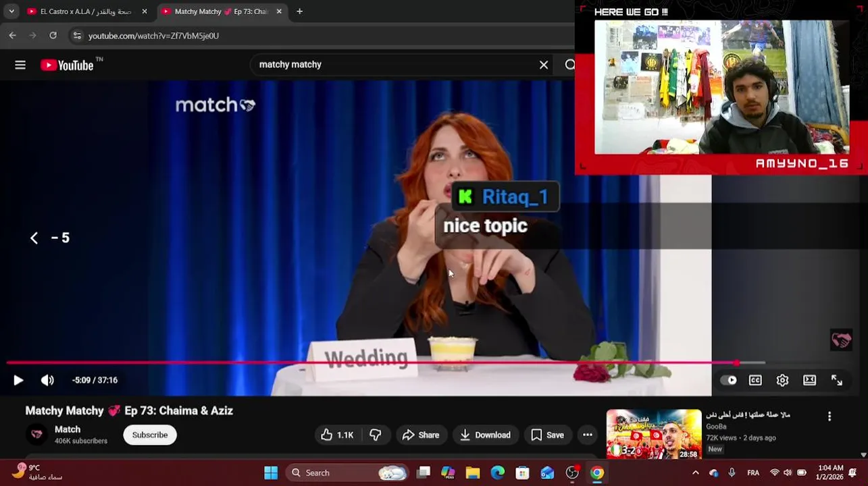This screenshot has height=486, width=868.
Task: Switch to Chrome on the taskbar
Action: (597, 473)
